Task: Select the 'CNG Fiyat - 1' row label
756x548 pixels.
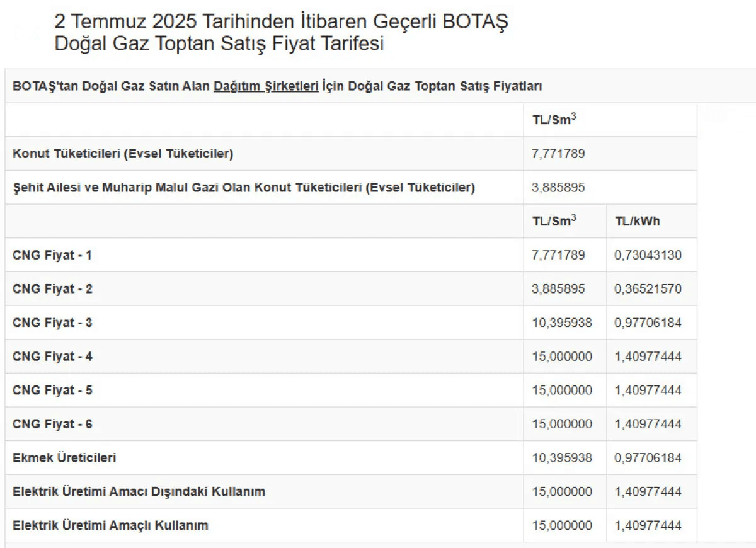Action: pos(52,255)
